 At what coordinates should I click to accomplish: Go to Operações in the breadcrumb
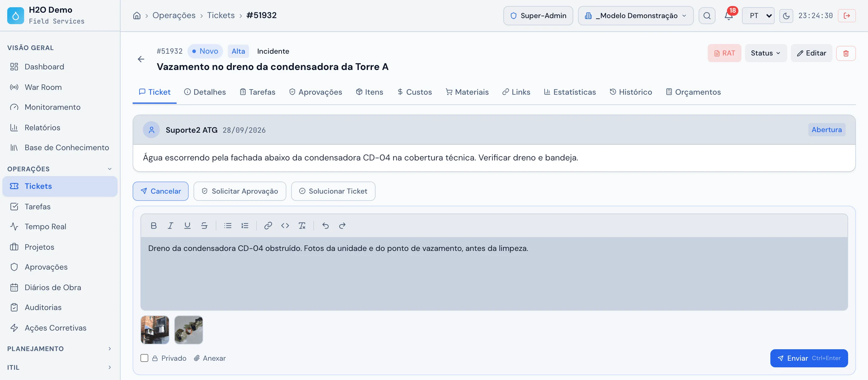[x=174, y=15]
